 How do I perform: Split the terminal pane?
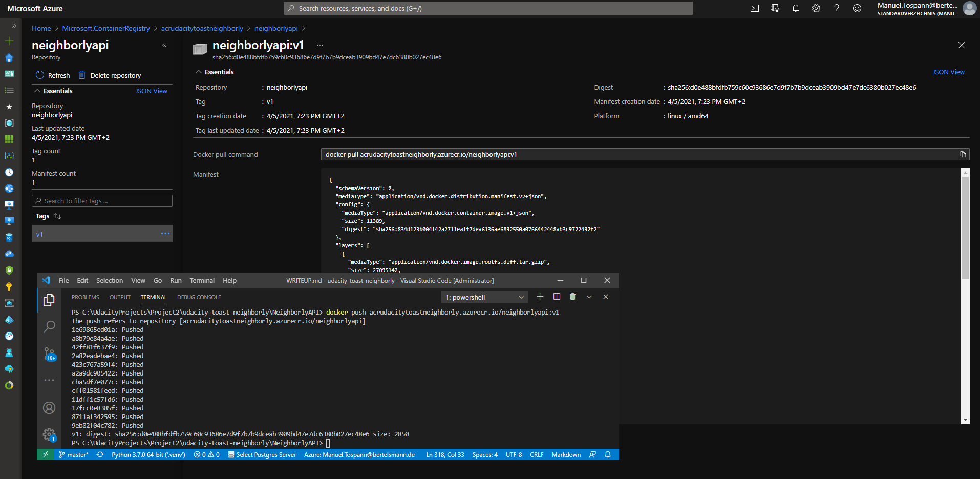[557, 297]
